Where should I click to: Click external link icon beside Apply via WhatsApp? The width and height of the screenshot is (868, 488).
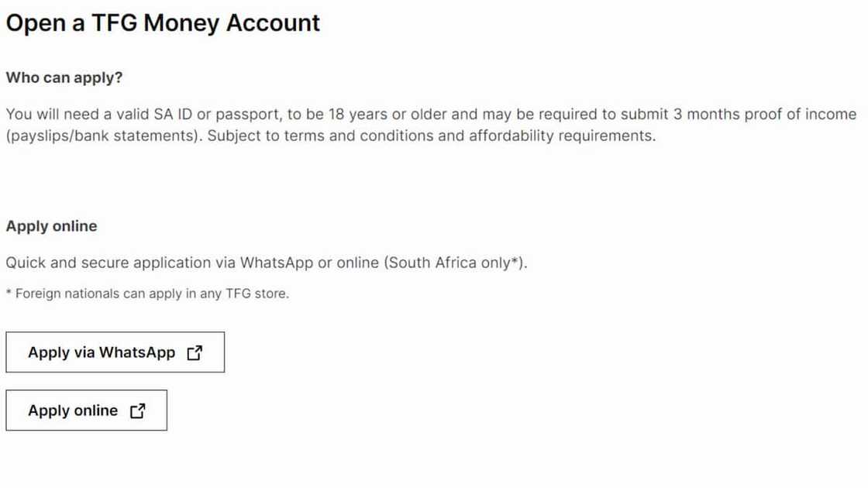(195, 353)
